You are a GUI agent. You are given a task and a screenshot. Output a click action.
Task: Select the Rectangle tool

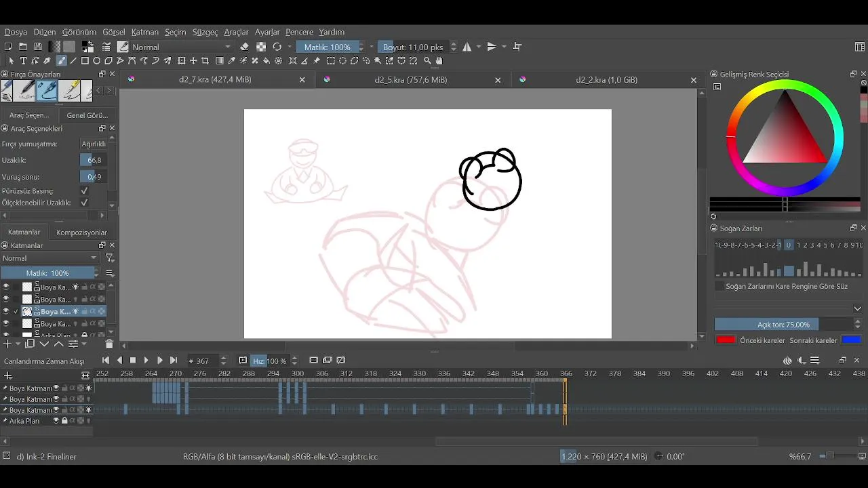[x=85, y=60]
